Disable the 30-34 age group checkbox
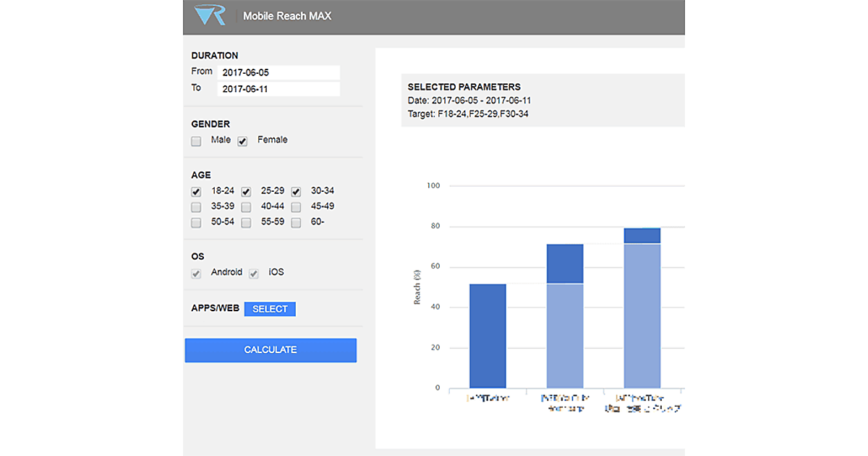The width and height of the screenshot is (868, 456). [x=296, y=193]
